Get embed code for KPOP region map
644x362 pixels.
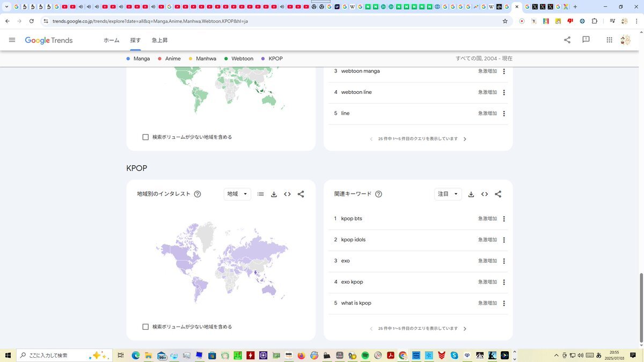(x=287, y=194)
